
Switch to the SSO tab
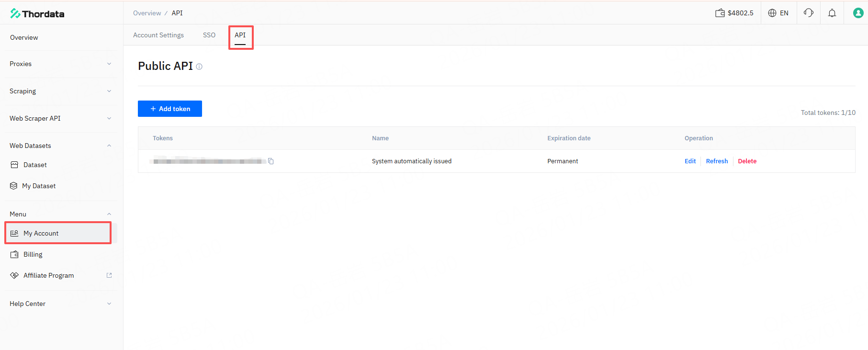click(x=209, y=35)
